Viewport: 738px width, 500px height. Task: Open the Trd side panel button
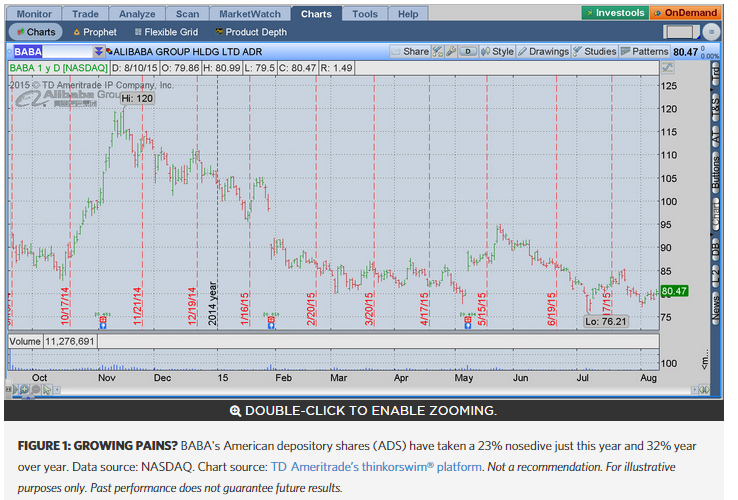point(715,74)
